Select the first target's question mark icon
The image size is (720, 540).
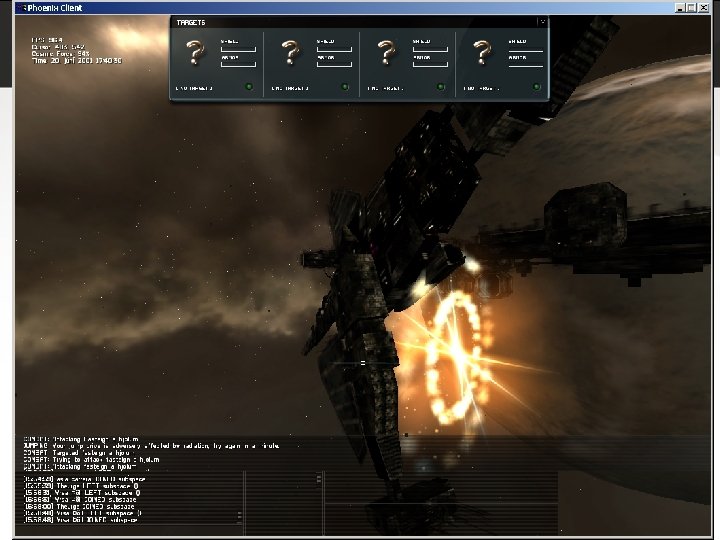(195, 52)
